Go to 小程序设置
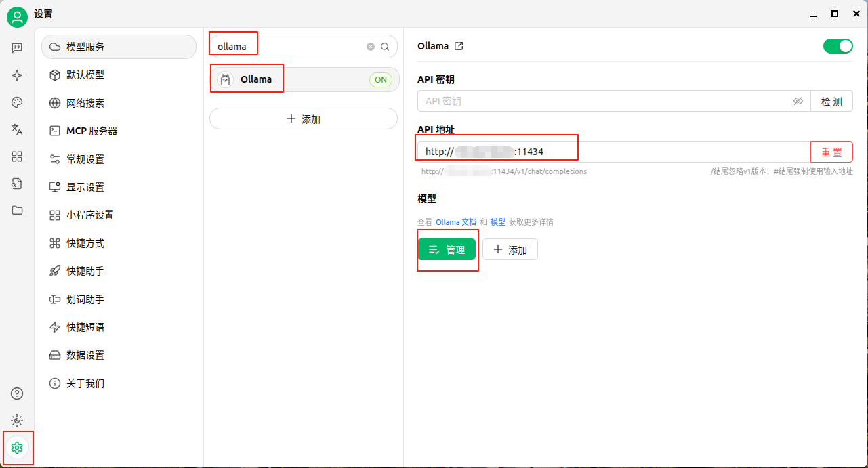 click(x=119, y=215)
